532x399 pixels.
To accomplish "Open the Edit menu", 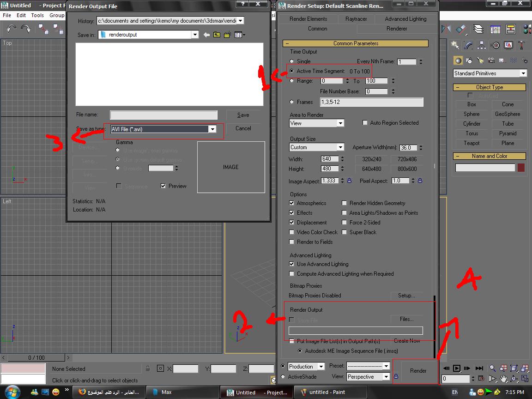I will coord(21,15).
